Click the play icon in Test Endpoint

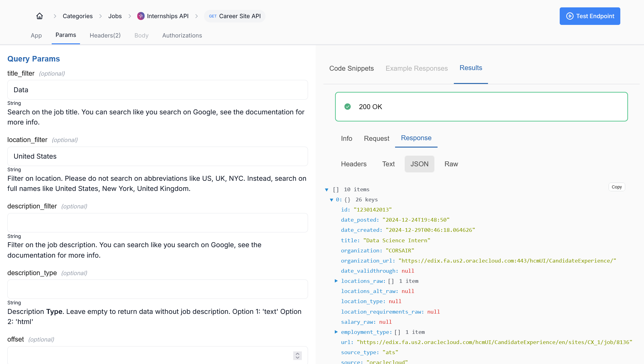tap(570, 16)
